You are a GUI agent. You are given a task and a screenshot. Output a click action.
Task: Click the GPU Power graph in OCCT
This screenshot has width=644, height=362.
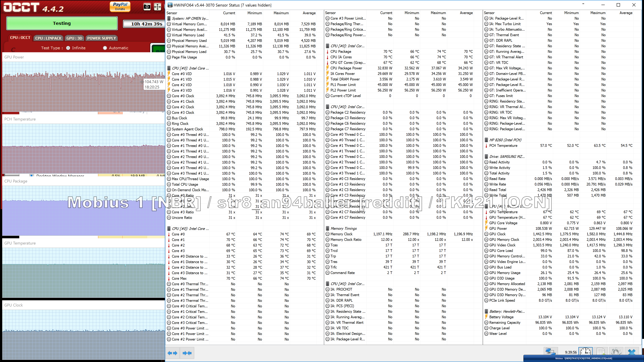point(84,86)
